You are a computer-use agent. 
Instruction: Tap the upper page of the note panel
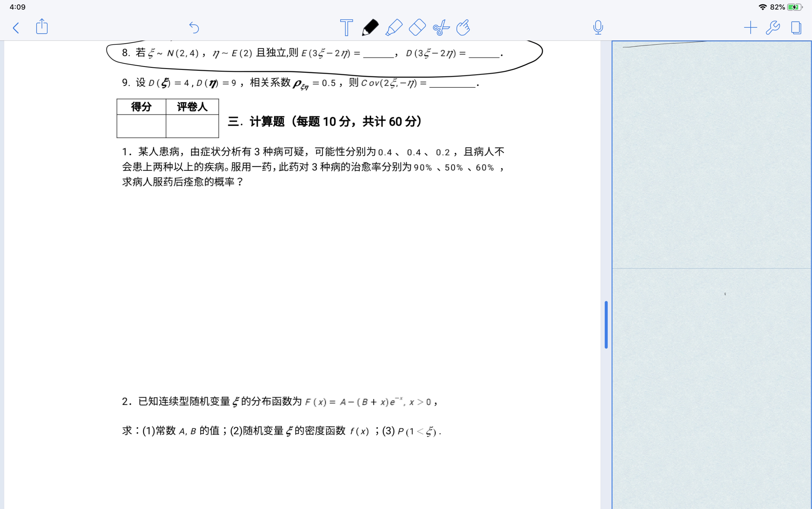(x=712, y=155)
